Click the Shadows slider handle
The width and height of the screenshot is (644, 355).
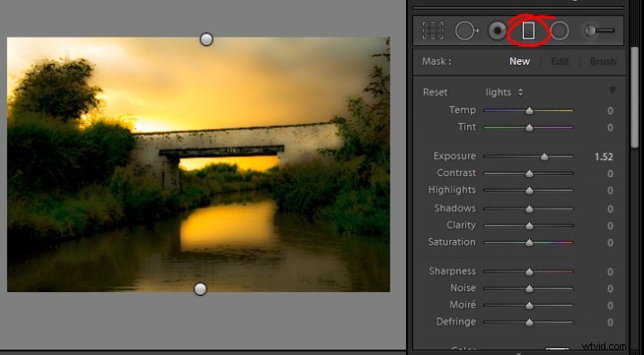click(529, 209)
